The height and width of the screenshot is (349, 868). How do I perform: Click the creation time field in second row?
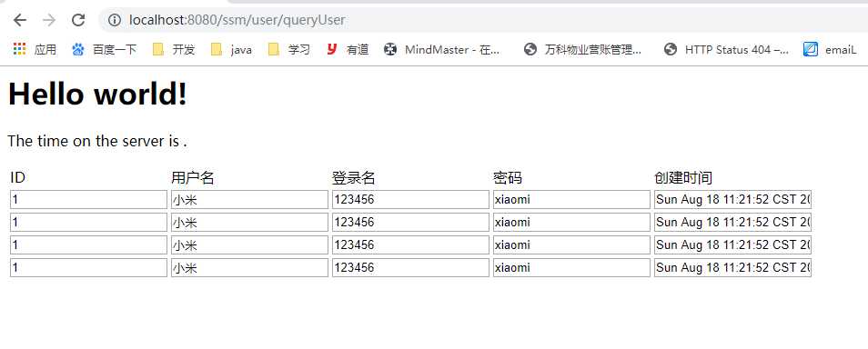coord(733,223)
